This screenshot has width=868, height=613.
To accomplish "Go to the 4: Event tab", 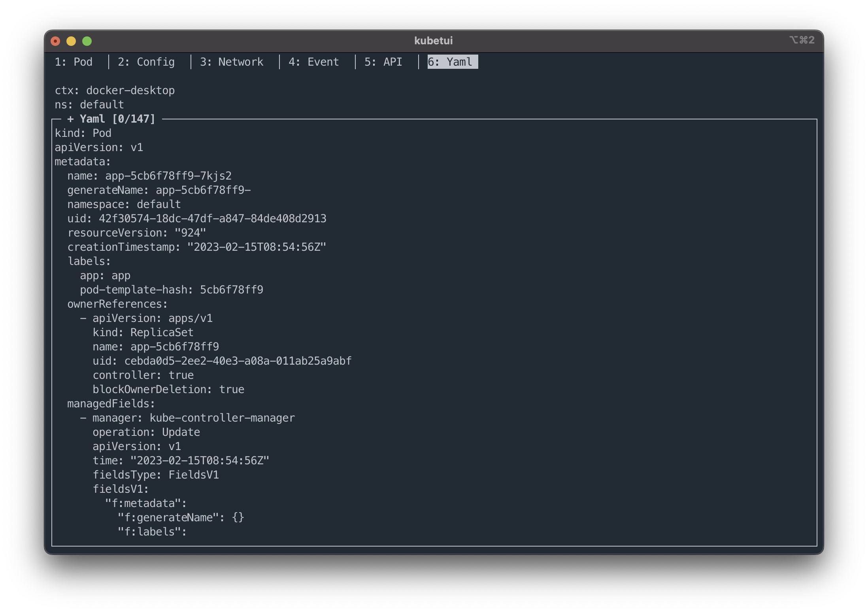I will (x=313, y=62).
